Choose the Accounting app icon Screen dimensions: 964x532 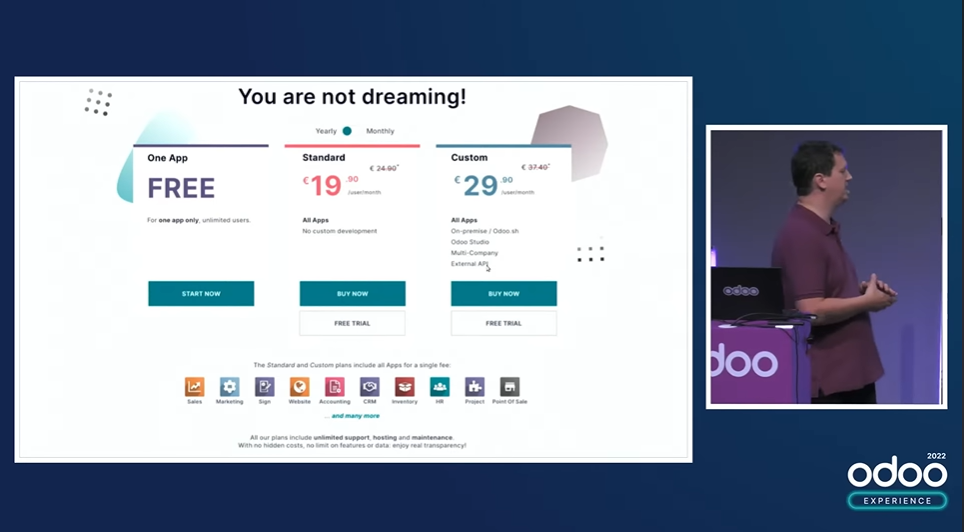pos(334,387)
